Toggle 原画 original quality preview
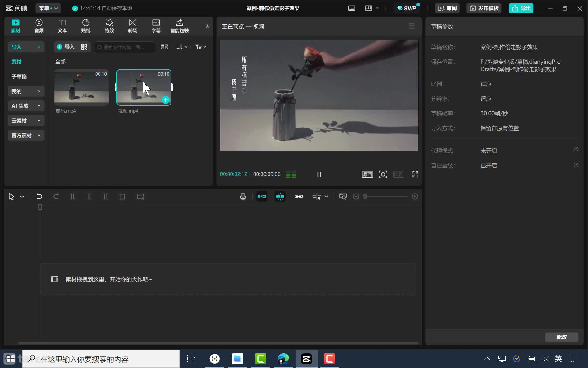This screenshot has width=588, height=368. pos(367,174)
